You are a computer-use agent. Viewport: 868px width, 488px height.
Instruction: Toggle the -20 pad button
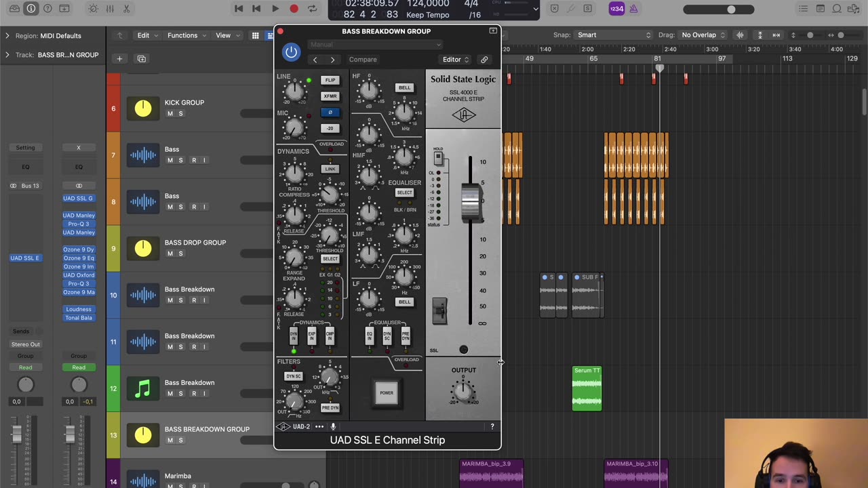click(330, 129)
